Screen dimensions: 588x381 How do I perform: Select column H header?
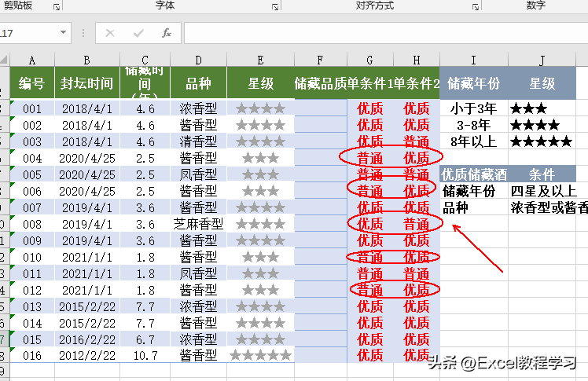tap(417, 60)
